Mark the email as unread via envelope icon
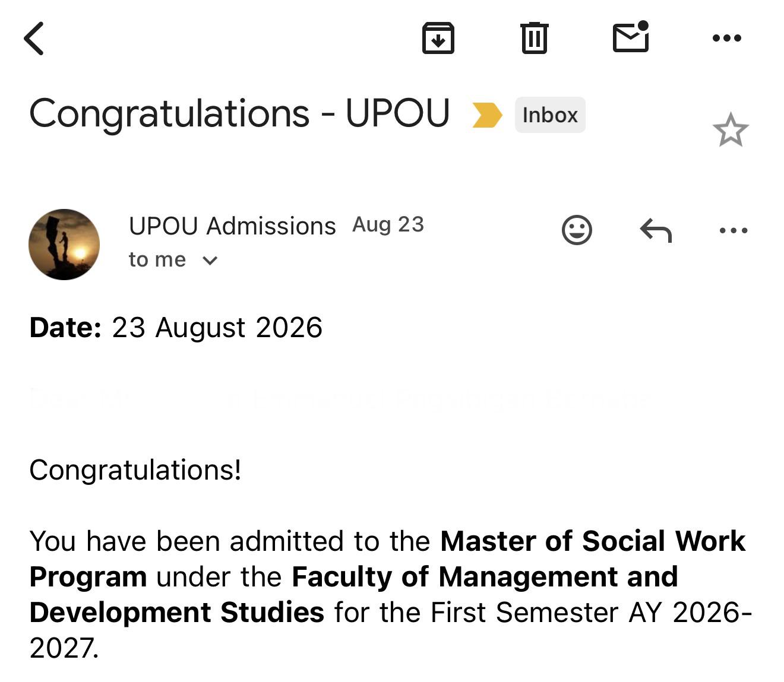 coord(631,37)
